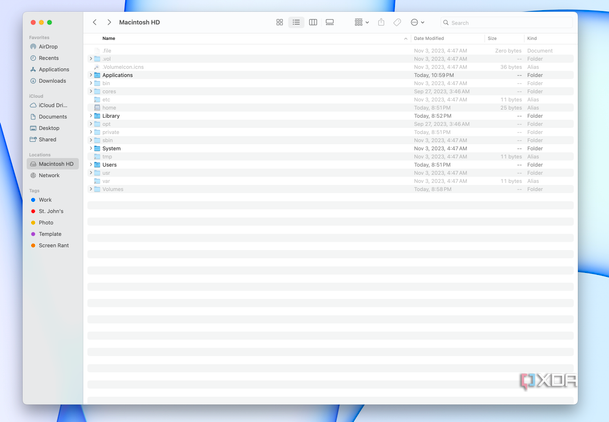The image size is (609, 422).
Task: Expand the Users folder row
Action: (91, 165)
